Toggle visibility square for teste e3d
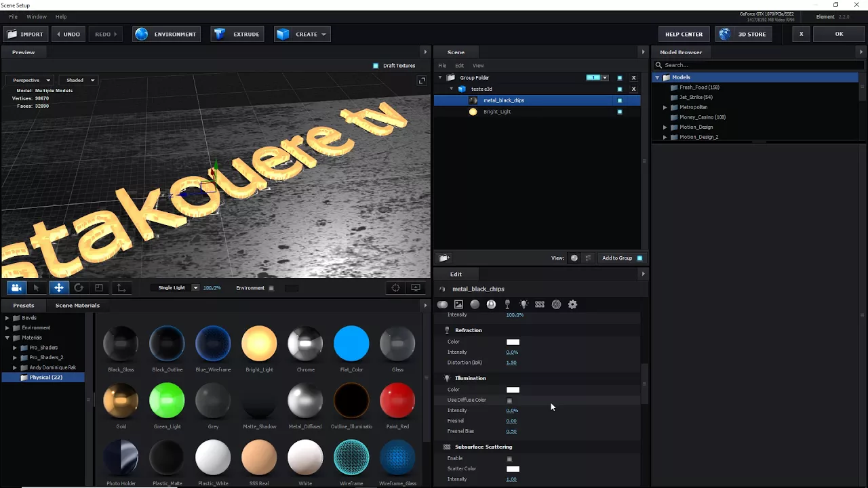This screenshot has height=488, width=868. pyautogui.click(x=620, y=89)
